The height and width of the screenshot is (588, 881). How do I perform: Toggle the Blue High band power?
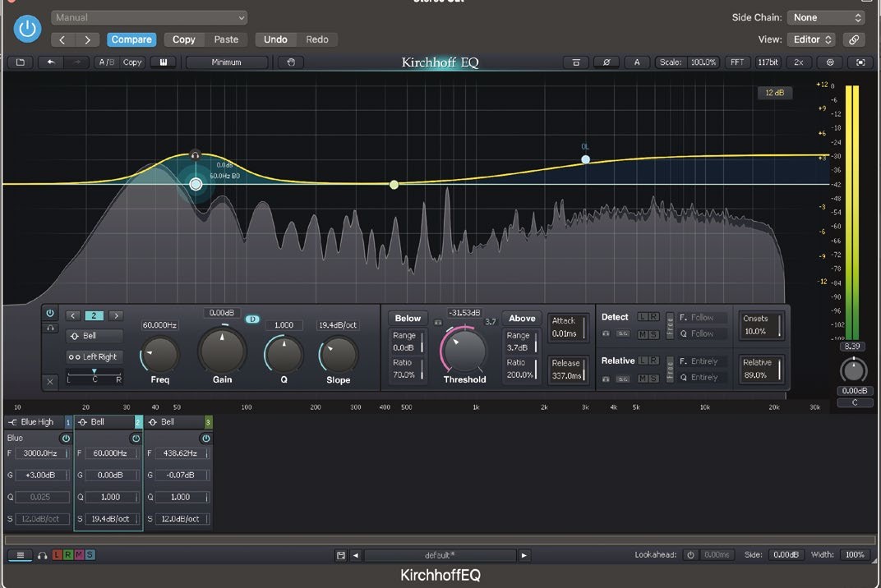tap(66, 438)
